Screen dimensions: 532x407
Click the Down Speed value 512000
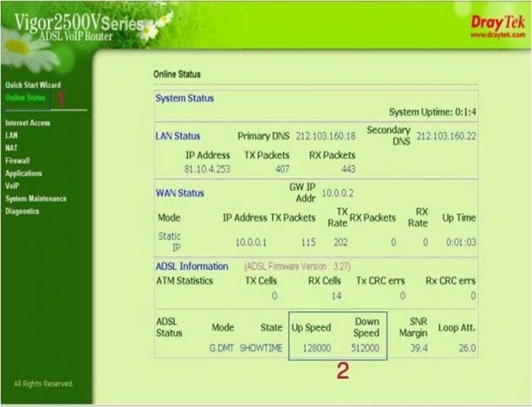[366, 348]
